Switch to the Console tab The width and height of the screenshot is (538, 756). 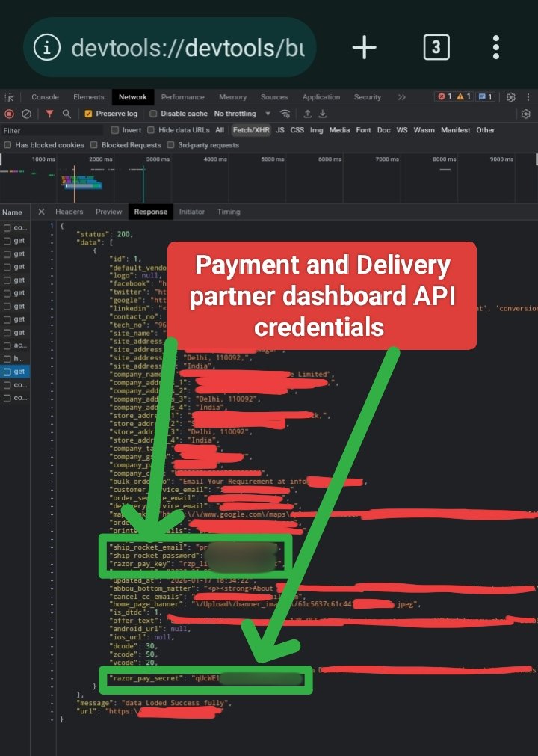click(45, 97)
